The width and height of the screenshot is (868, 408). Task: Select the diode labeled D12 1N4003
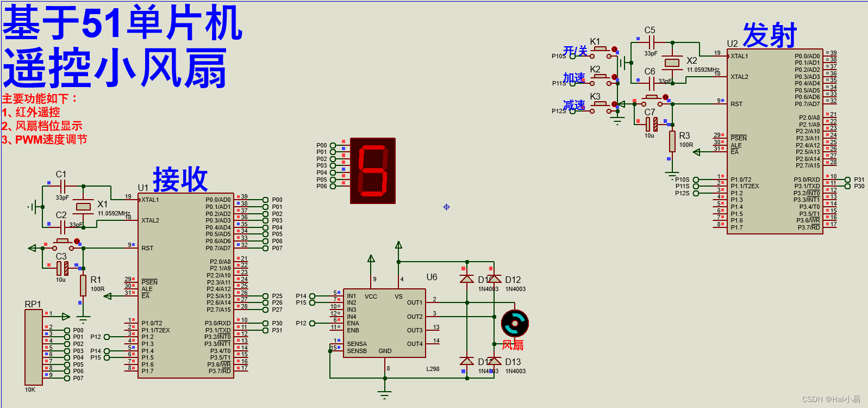[x=494, y=279]
